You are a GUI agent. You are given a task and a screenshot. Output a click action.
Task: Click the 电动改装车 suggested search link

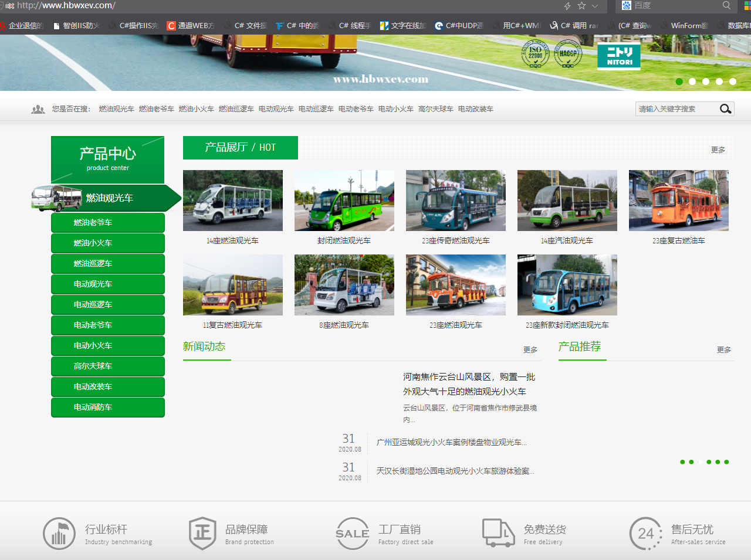(x=475, y=109)
